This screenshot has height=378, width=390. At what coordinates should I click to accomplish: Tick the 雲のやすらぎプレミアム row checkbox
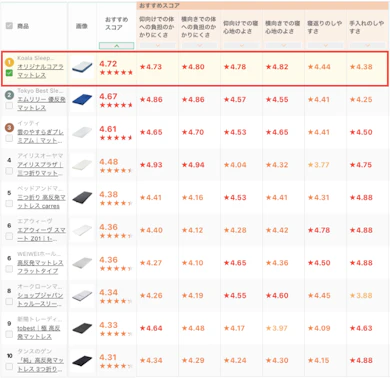[9, 138]
